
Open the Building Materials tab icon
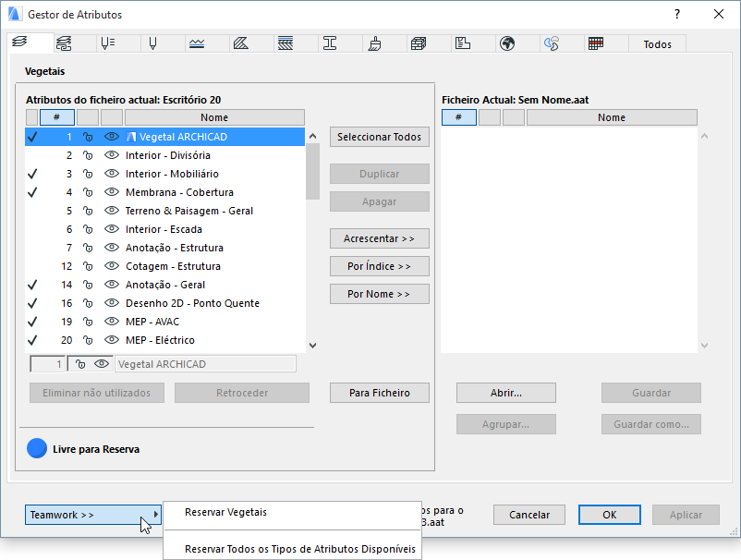click(419, 43)
